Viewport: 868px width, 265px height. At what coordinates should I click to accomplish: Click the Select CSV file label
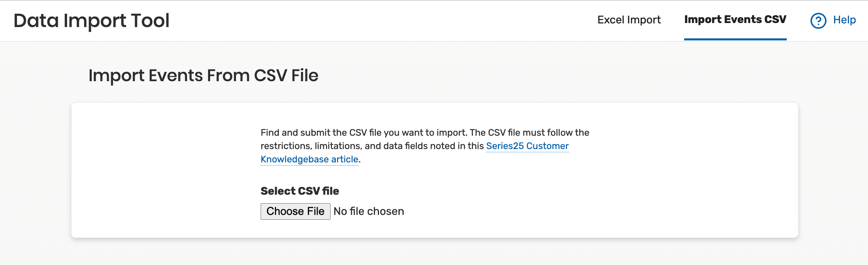coord(299,191)
